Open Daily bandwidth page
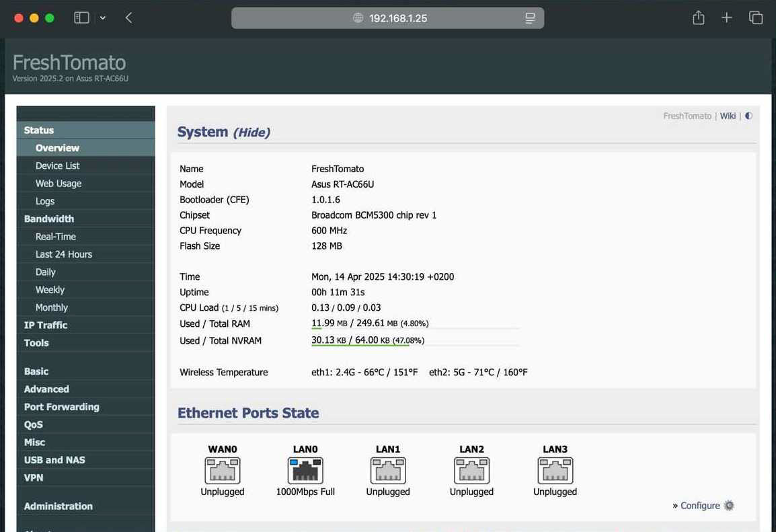The height and width of the screenshot is (532, 776). click(x=85, y=272)
